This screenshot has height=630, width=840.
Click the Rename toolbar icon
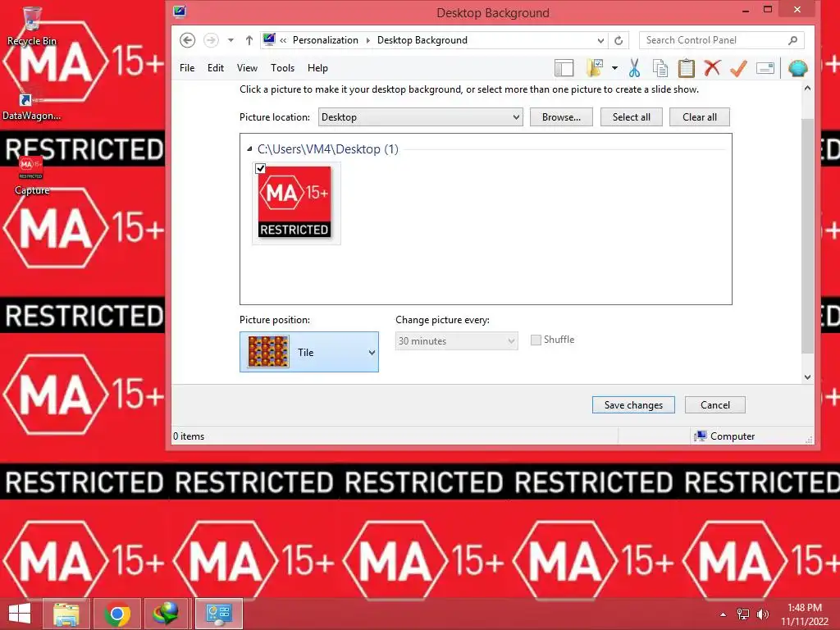pyautogui.click(x=765, y=68)
